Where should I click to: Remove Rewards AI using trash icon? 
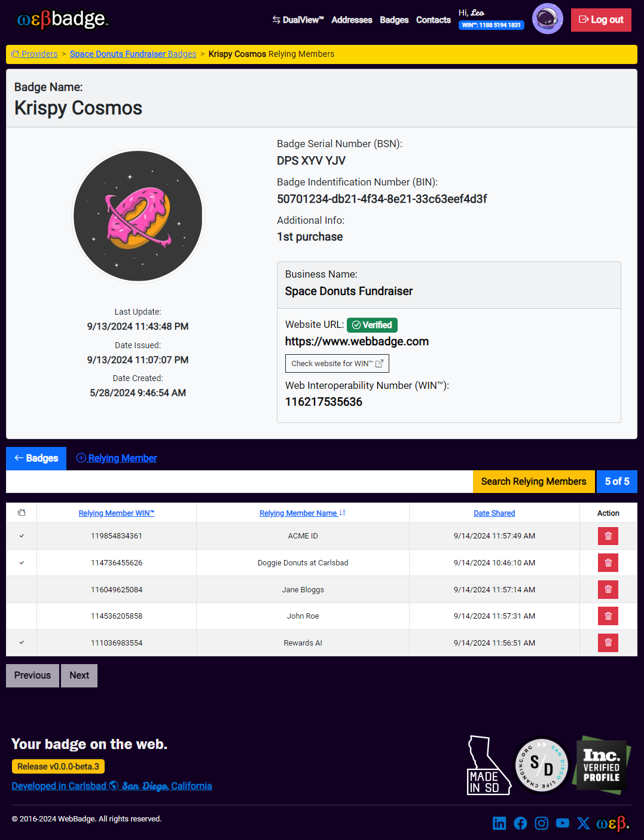[608, 643]
